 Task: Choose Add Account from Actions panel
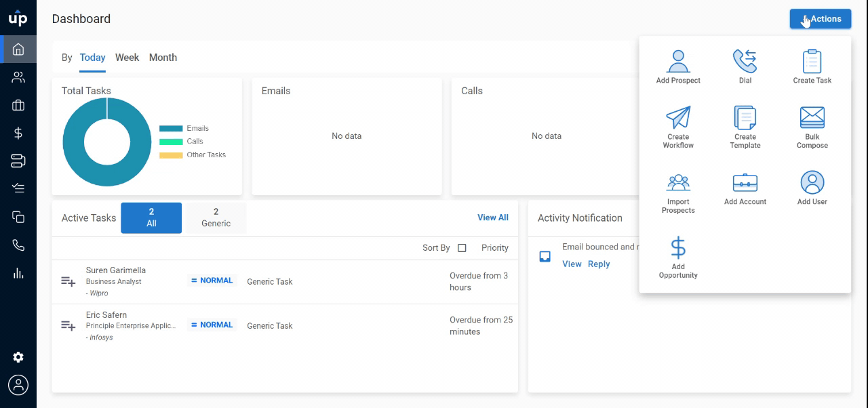[745, 188]
